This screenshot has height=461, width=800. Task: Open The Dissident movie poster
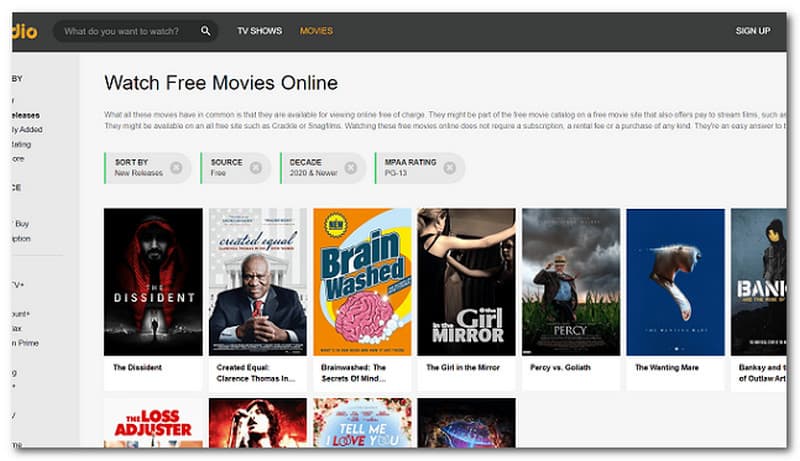coord(153,281)
